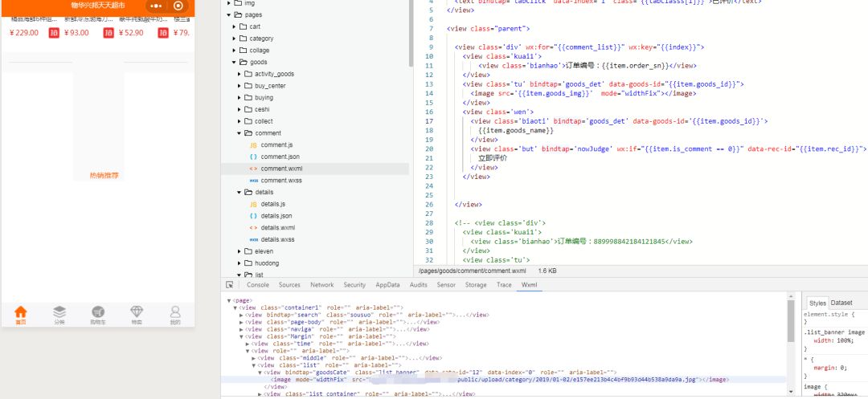Open the Console tab
868x399 pixels.
[258, 285]
